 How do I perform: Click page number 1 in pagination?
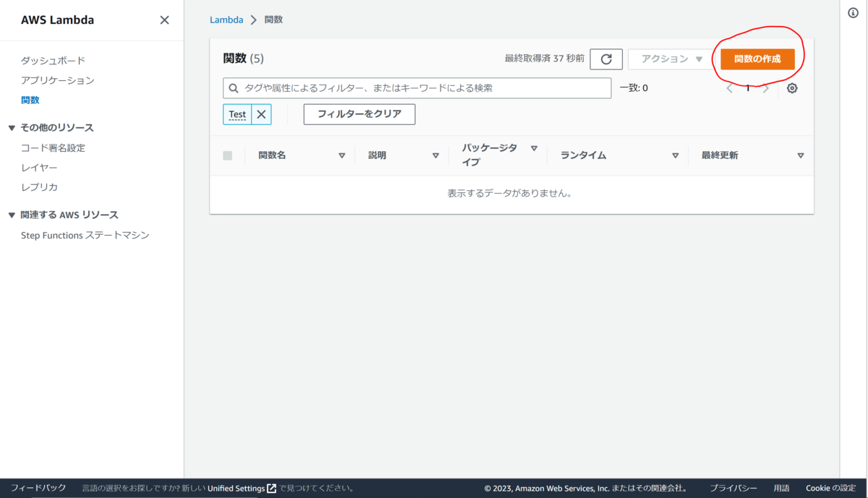point(748,88)
